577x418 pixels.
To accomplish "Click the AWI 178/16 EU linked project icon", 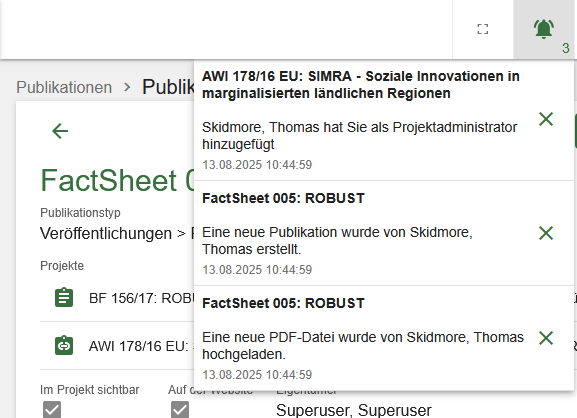I will click(64, 345).
